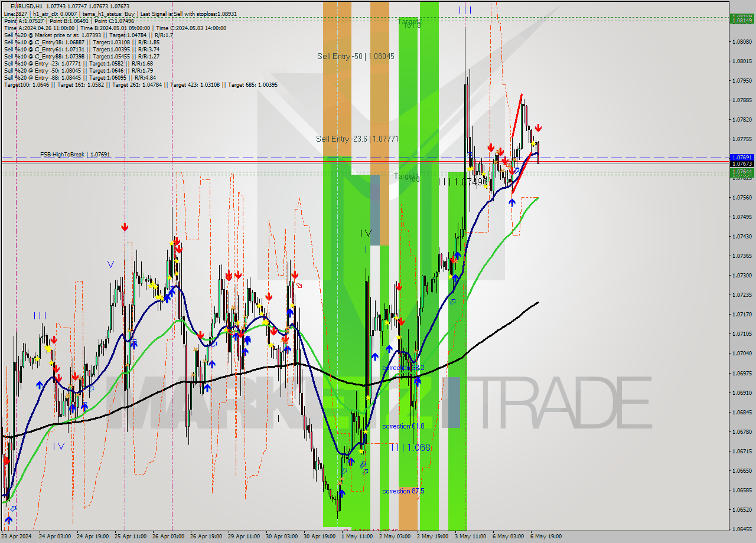Click the 1.07170 price axis value

click(742, 315)
